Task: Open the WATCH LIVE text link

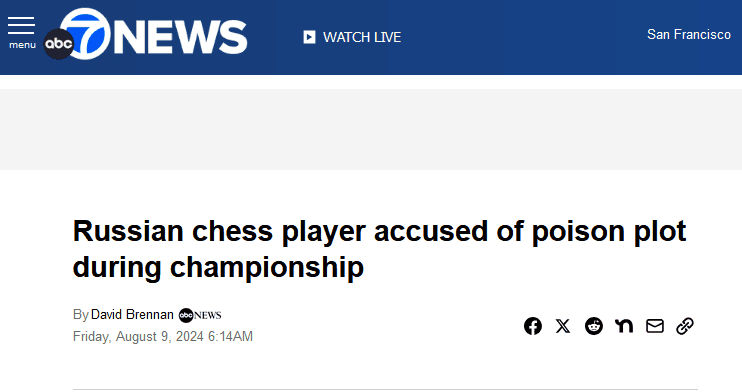Action: [362, 37]
